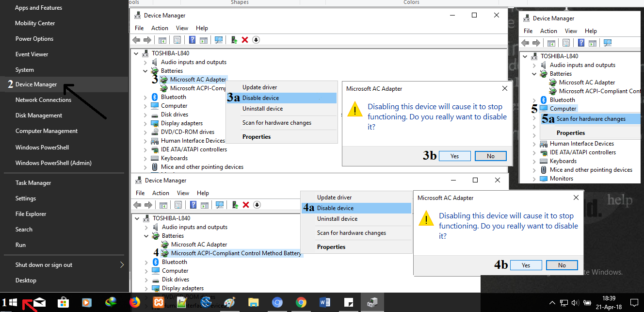This screenshot has height=312, width=644.
Task: Click down-arrow disable icon in lower Device Manager toolbar
Action: pos(257,205)
